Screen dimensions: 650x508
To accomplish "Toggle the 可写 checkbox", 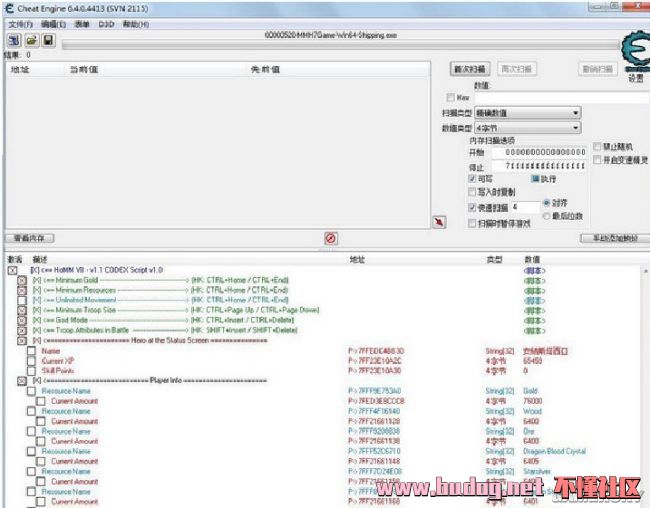I will [x=472, y=178].
